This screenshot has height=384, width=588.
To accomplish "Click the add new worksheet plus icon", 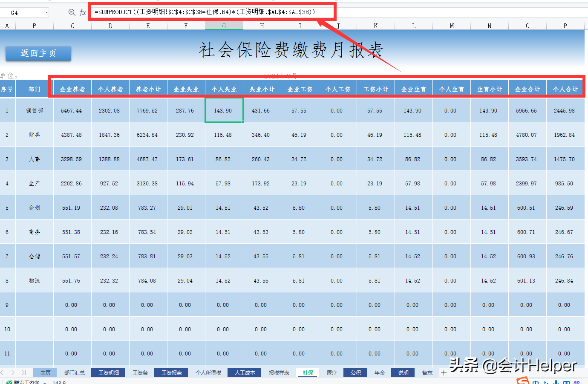I will click(443, 372).
